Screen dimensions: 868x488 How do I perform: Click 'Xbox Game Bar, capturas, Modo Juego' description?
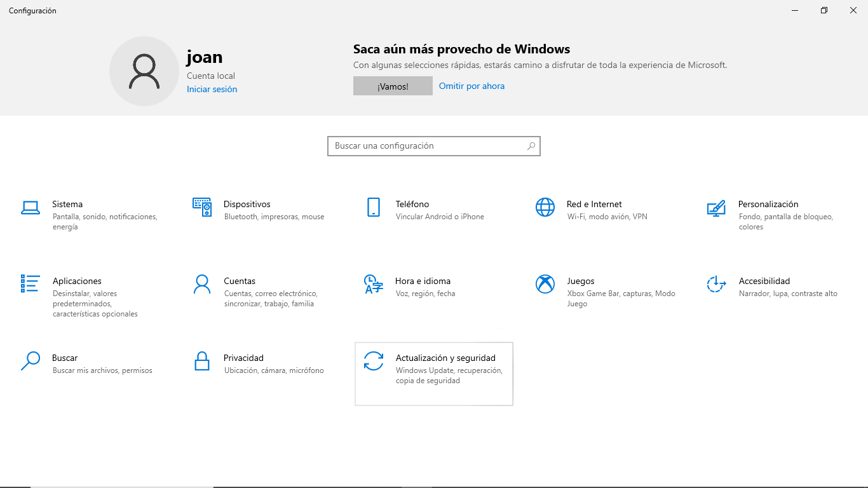621,299
